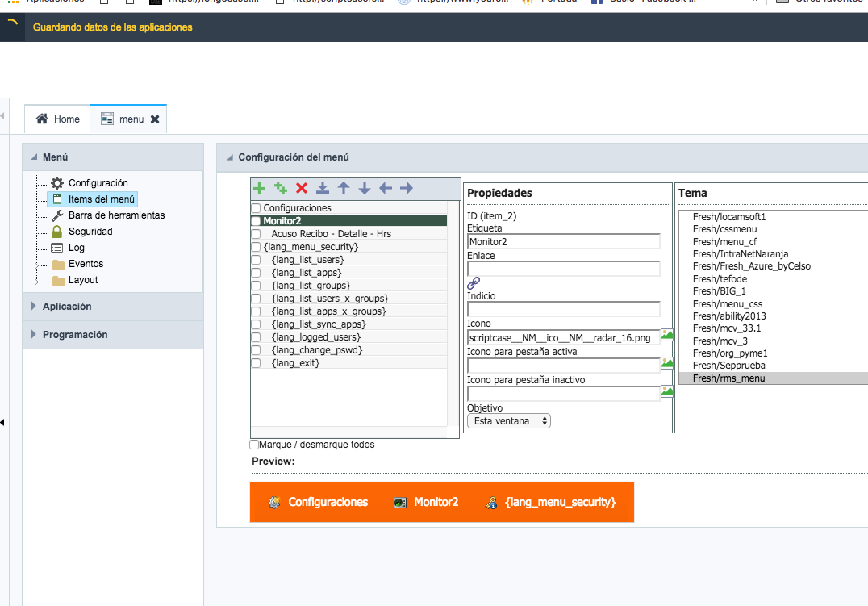This screenshot has height=606, width=868.
Task: Click security icon in preview bar
Action: coord(491,503)
